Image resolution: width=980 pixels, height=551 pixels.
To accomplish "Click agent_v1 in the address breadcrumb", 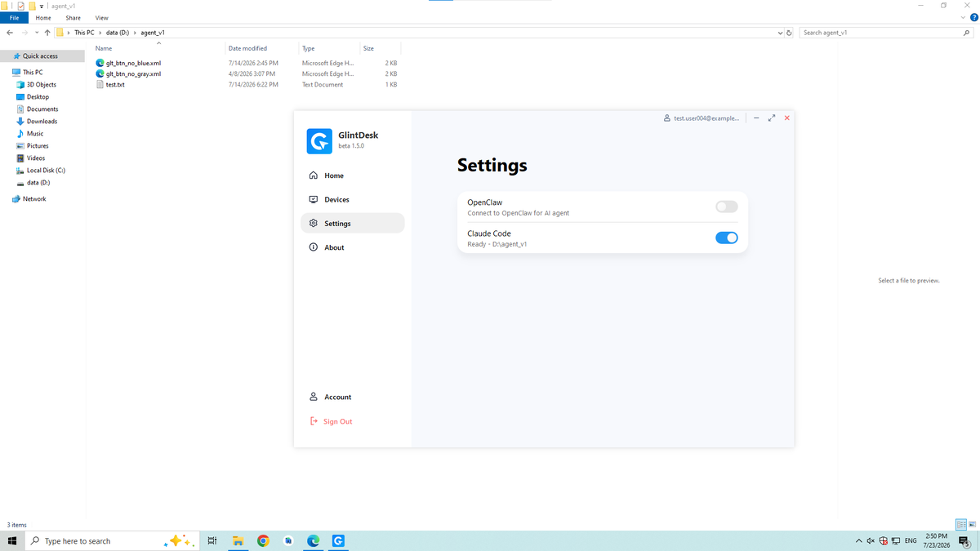I will [153, 33].
